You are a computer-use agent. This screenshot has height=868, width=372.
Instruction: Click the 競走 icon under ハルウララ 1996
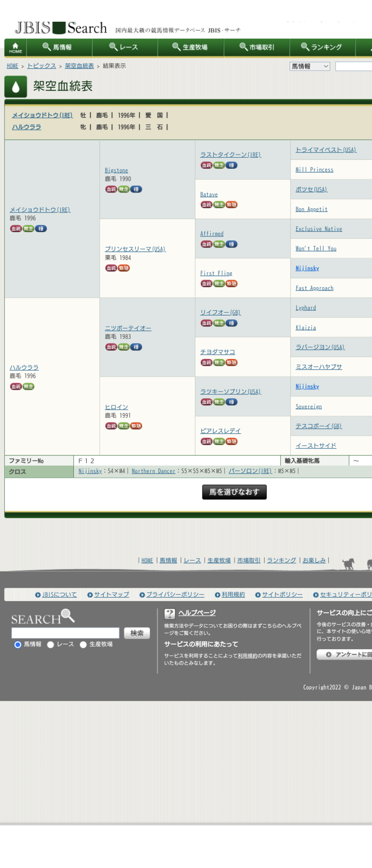[29, 387]
